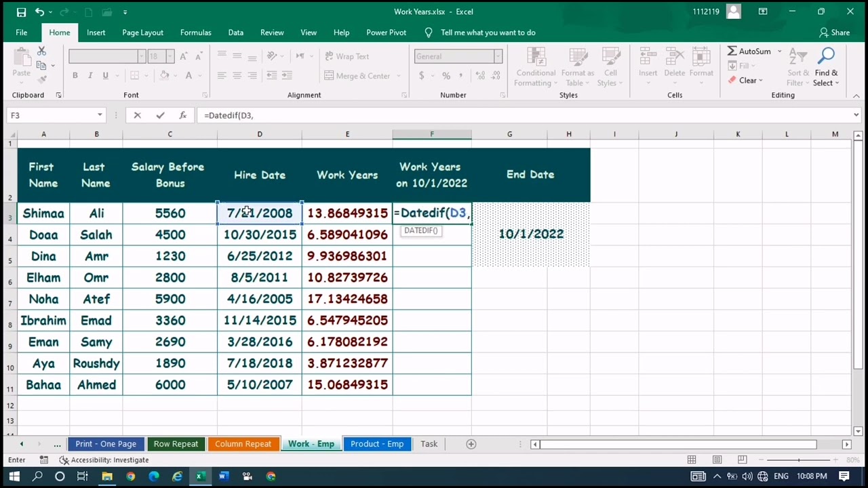Open Customize Quick Access Toolbar dropdown

click(125, 12)
